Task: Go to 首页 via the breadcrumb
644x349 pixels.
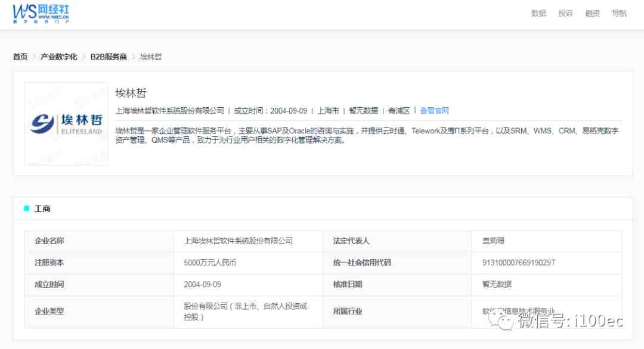Action: [20, 57]
